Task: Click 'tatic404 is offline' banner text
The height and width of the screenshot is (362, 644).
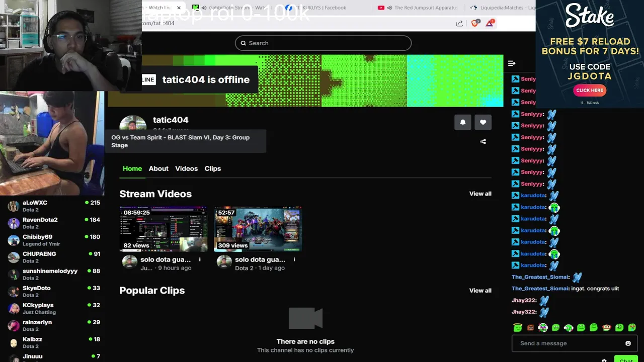Action: [206, 79]
